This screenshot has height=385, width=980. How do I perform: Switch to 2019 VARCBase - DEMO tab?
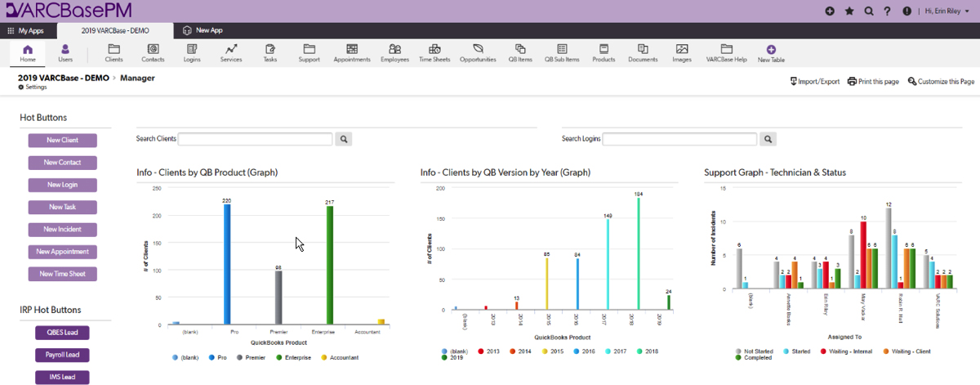point(114,30)
